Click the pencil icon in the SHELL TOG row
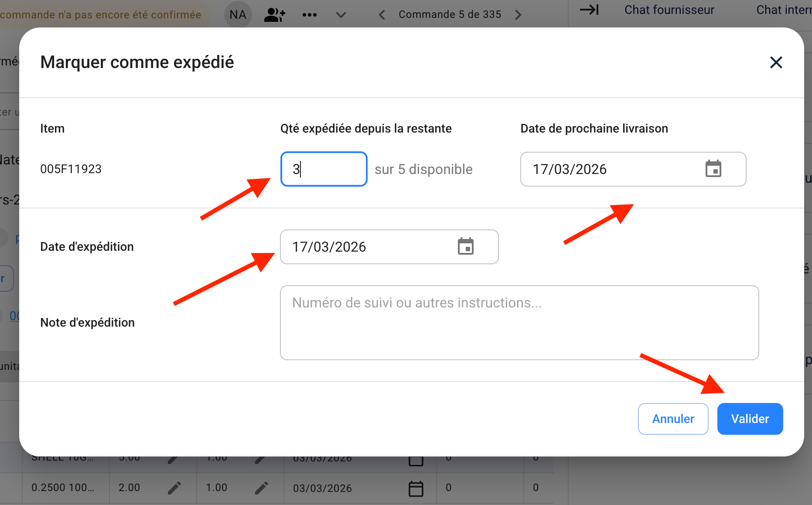812x505 pixels. pos(174,457)
